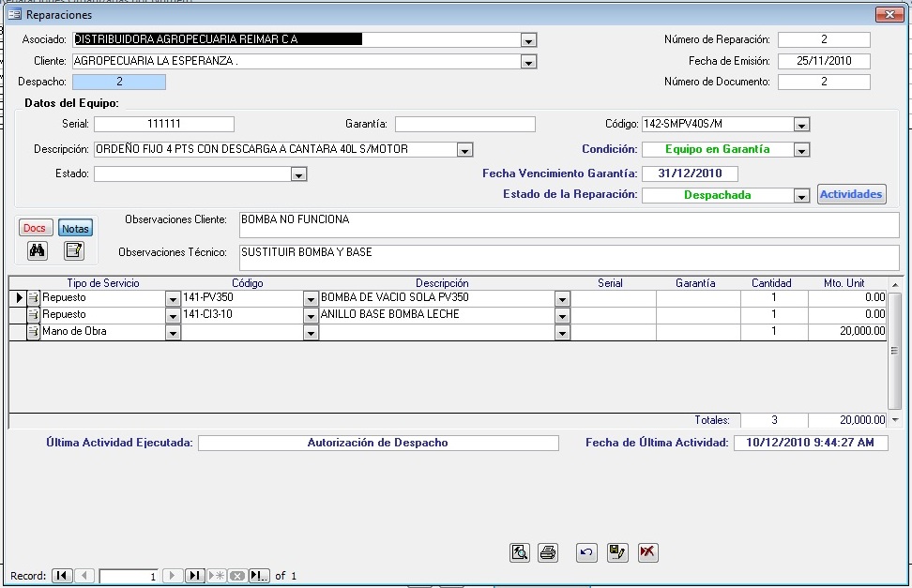Open Código dropdown for 141-CI3-10 row
The height and width of the screenshot is (588, 912).
[312, 316]
